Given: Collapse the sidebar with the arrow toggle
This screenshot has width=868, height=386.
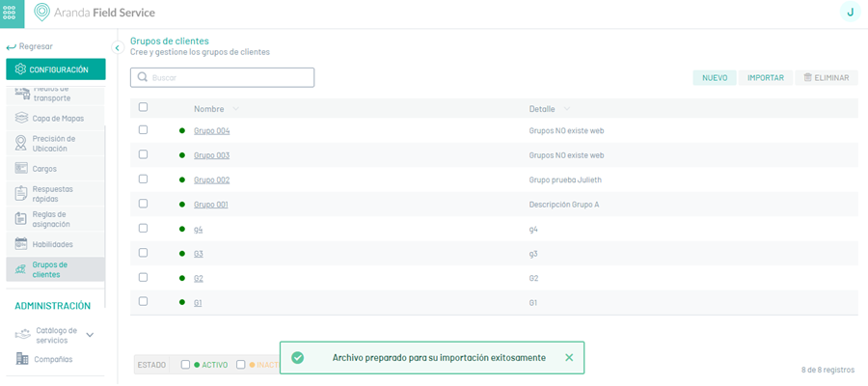Looking at the screenshot, I should 118,46.
